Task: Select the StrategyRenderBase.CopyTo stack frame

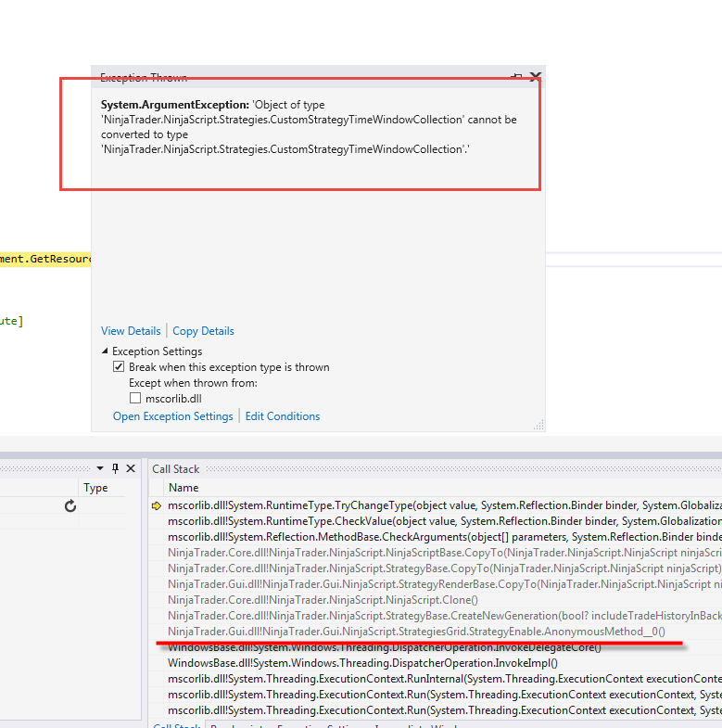Action: (x=445, y=584)
